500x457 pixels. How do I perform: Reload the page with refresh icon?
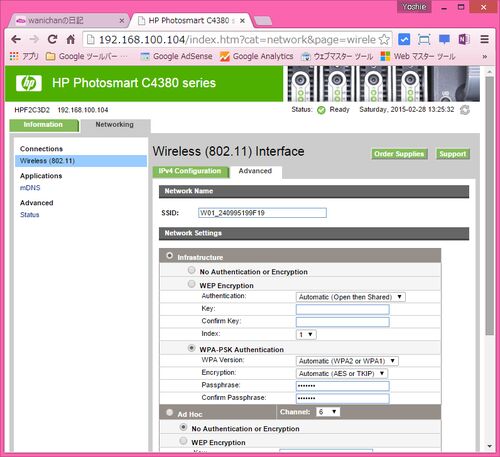52,40
